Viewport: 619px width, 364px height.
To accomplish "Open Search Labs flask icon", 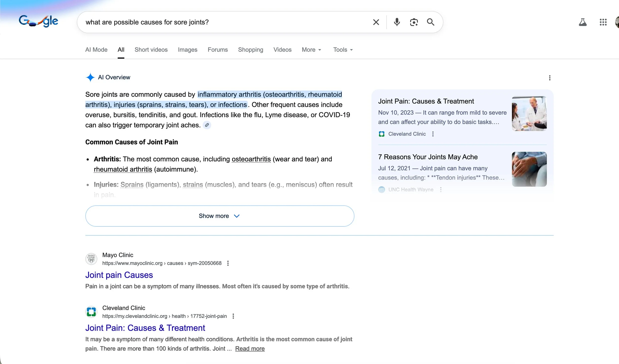I will click(x=583, y=22).
